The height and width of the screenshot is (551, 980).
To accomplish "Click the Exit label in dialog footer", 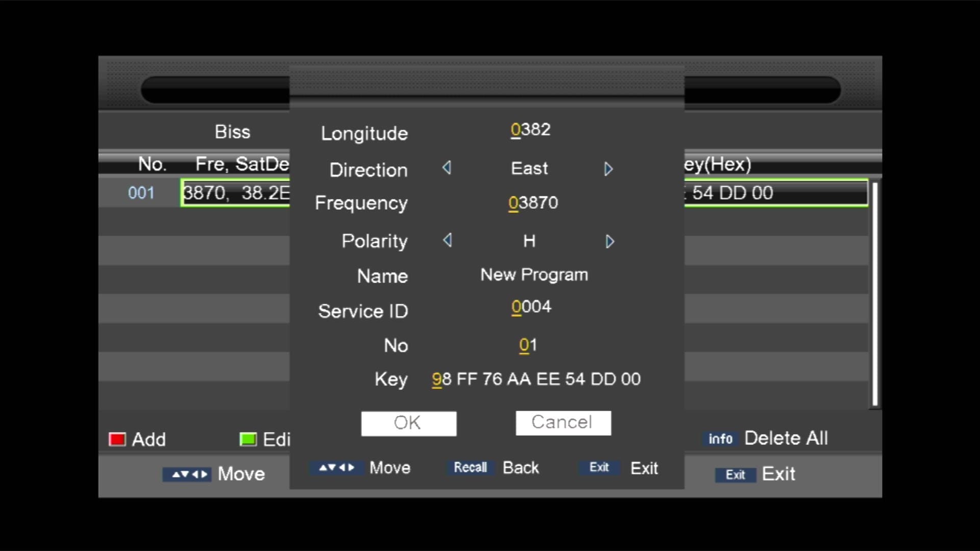I will 644,468.
